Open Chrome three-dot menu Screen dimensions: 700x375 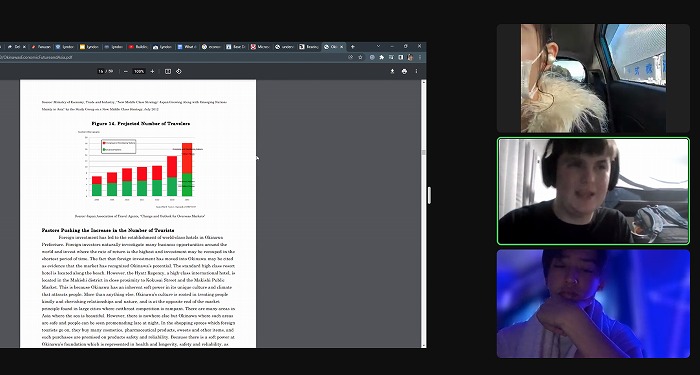420,57
